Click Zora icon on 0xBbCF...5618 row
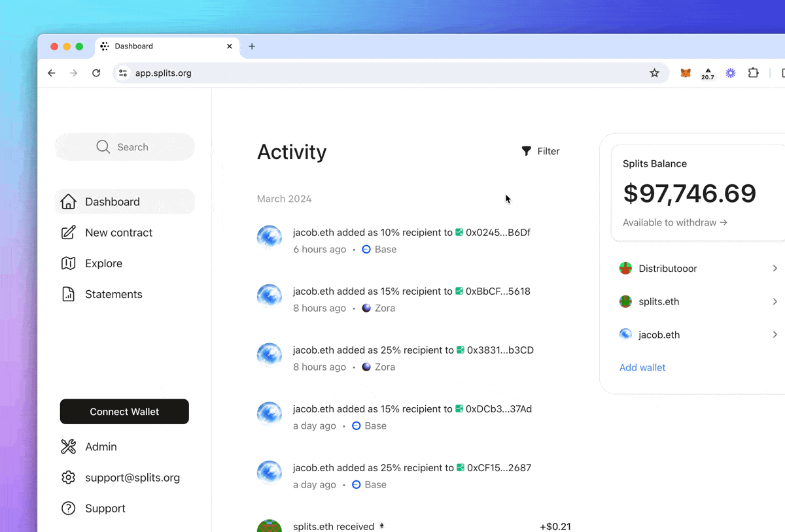Image resolution: width=785 pixels, height=532 pixels. pos(366,308)
